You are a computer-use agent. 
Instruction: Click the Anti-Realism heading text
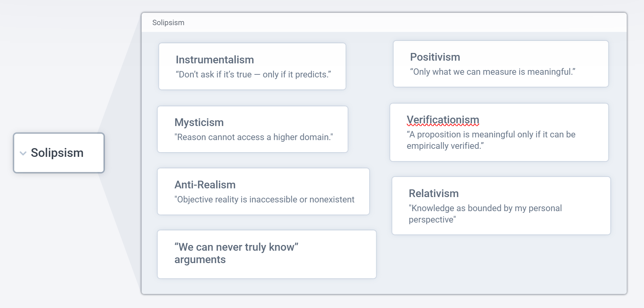(x=205, y=185)
